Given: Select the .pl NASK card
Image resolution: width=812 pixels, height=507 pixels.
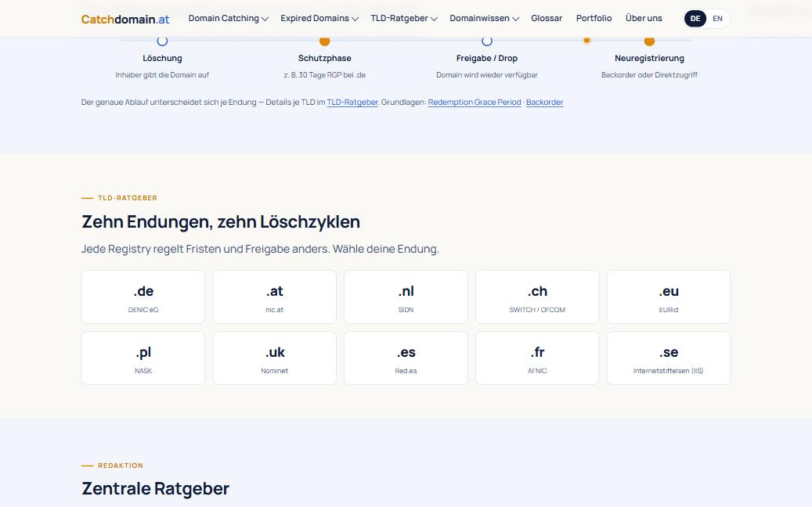Looking at the screenshot, I should [143, 358].
